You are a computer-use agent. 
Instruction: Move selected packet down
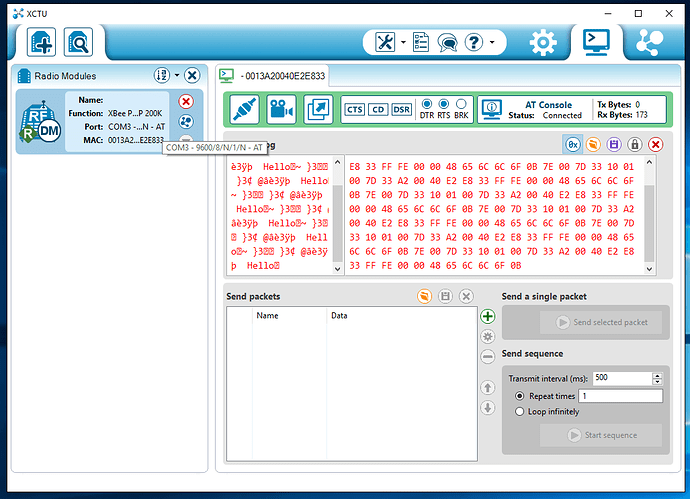pos(488,407)
